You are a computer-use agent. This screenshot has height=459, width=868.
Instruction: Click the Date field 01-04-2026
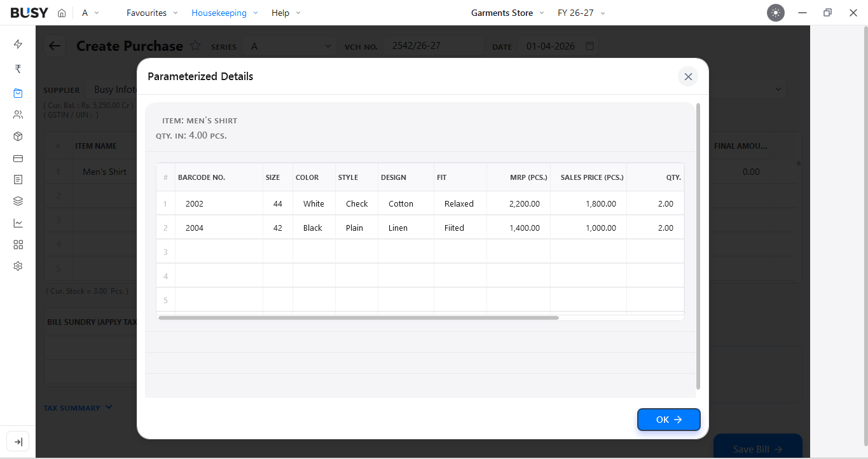(558, 46)
